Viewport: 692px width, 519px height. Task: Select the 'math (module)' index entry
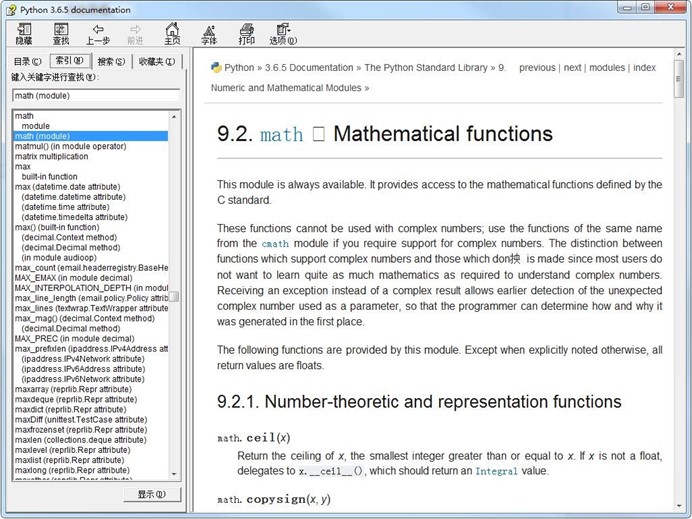[x=90, y=136]
